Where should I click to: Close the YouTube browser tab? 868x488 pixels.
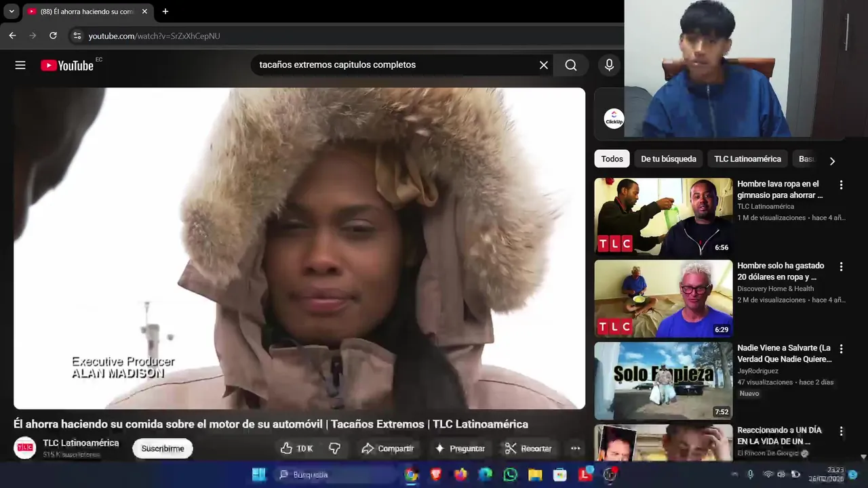click(144, 12)
